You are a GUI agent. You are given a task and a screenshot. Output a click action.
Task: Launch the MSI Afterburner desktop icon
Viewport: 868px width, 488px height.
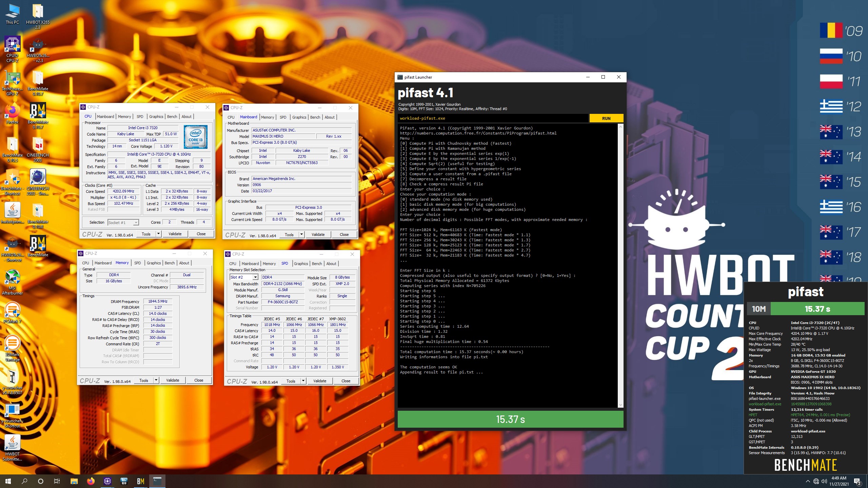13,282
